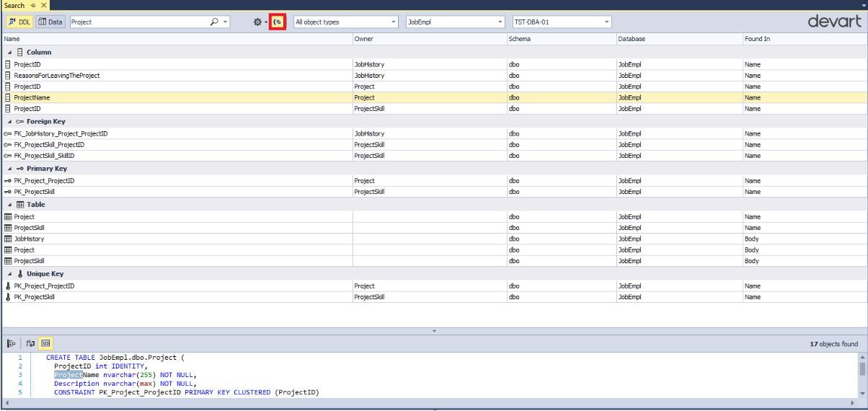The image size is (868, 411).
Task: Collapse the Foreign Key group
Action: pos(9,121)
